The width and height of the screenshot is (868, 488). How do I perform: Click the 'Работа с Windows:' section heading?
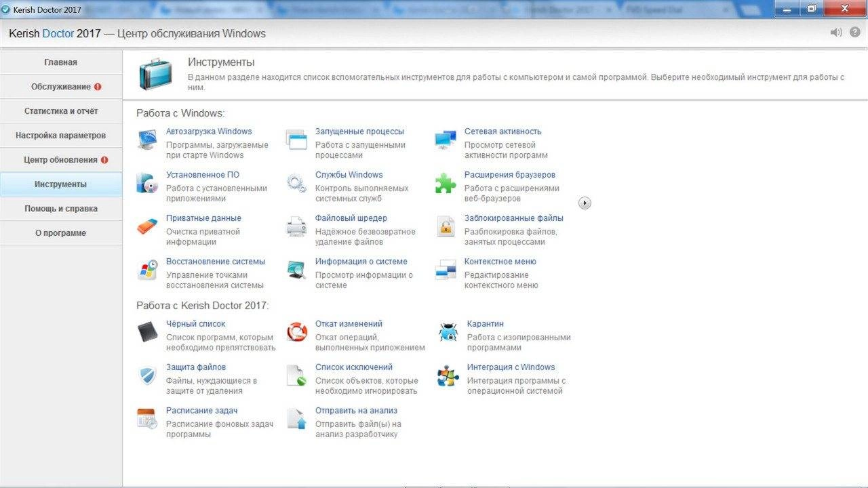coord(180,113)
